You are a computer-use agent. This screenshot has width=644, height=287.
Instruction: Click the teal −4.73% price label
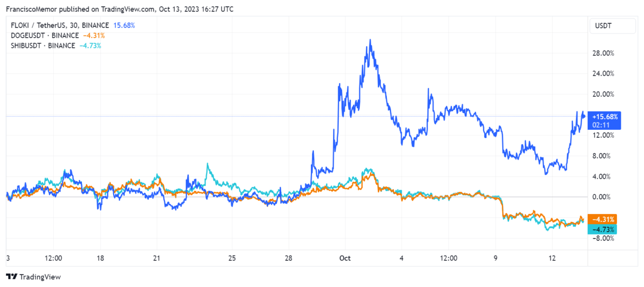tap(604, 230)
